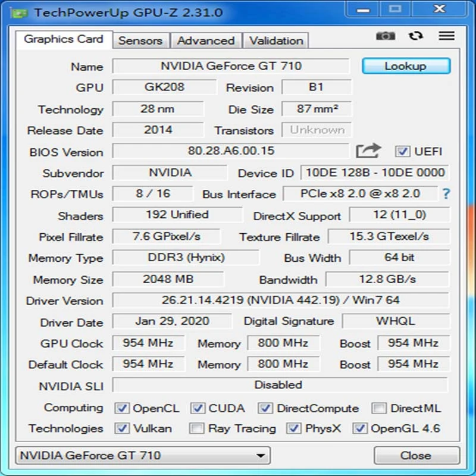Viewport: 476px width, 476px height.
Task: Click the Lookup button
Action: tap(406, 66)
